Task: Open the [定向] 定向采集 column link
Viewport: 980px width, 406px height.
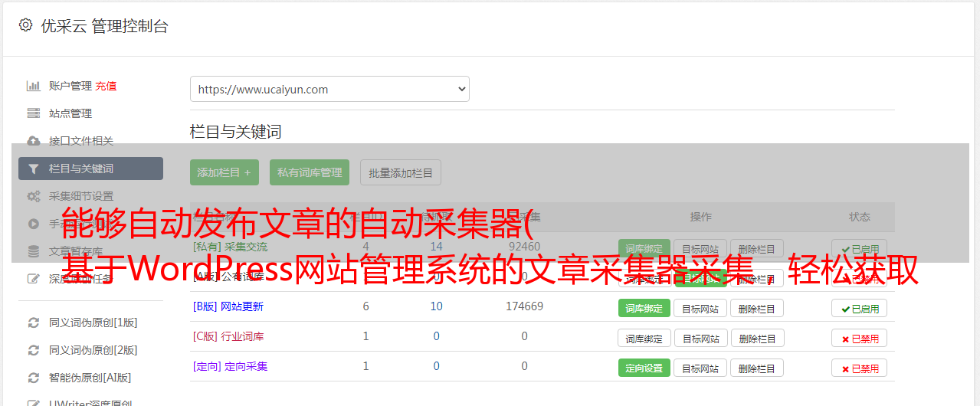Action: pyautogui.click(x=231, y=366)
